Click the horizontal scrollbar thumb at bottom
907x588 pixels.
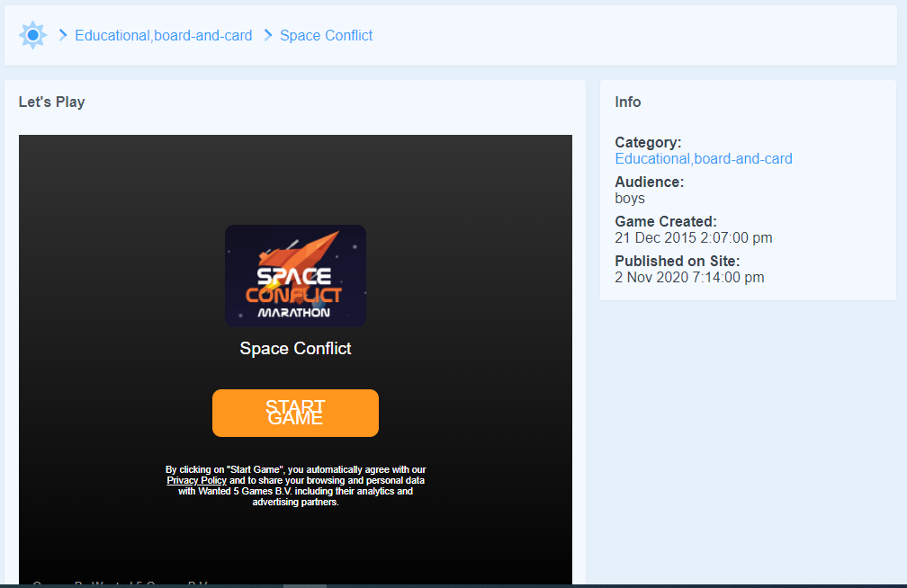pyautogui.click(x=304, y=585)
